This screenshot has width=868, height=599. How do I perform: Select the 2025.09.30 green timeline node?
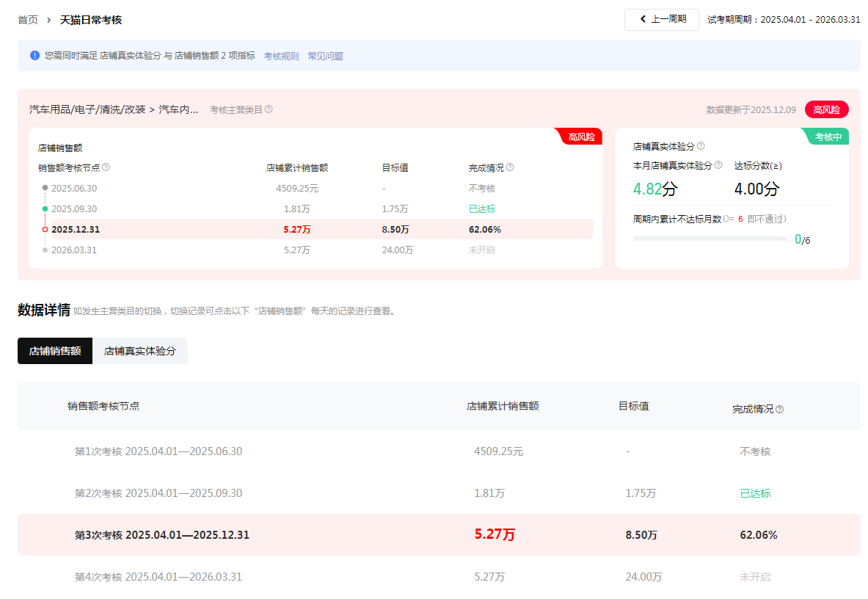[45, 208]
